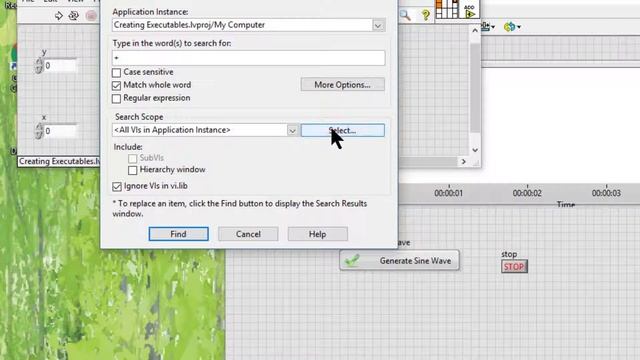Check the Hierarchy window option
Image resolution: width=640 pixels, height=360 pixels.
point(133,170)
